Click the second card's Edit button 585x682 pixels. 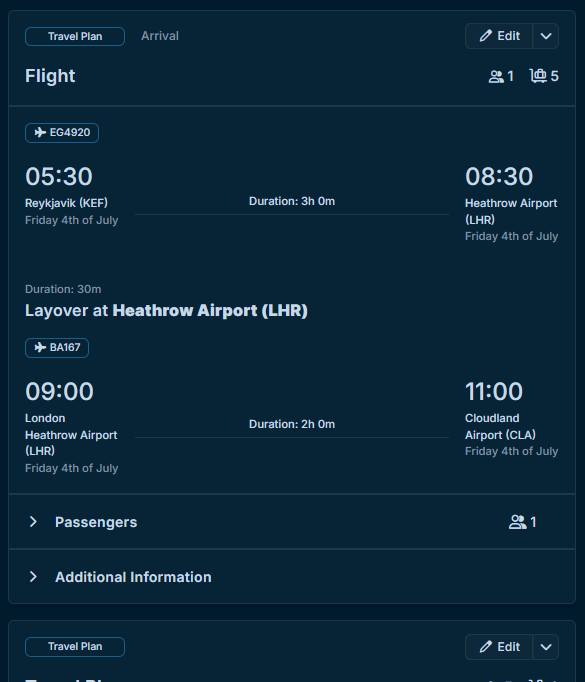499,647
